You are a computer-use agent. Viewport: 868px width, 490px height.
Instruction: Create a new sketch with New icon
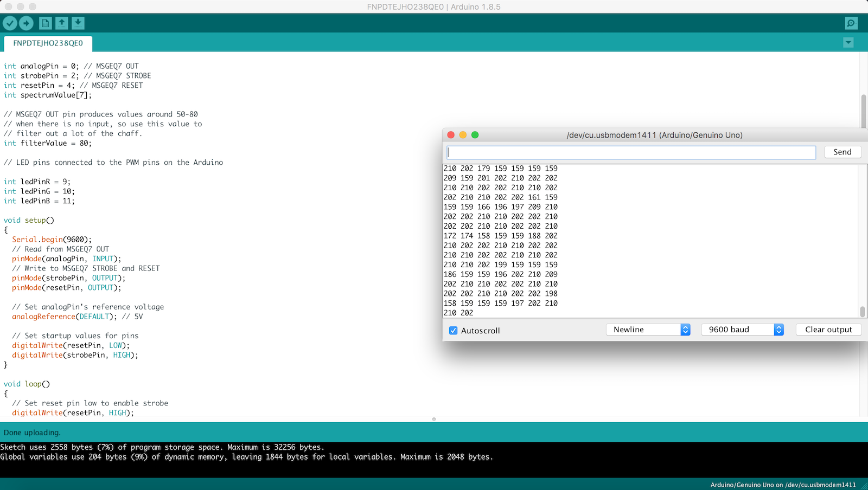coord(46,23)
